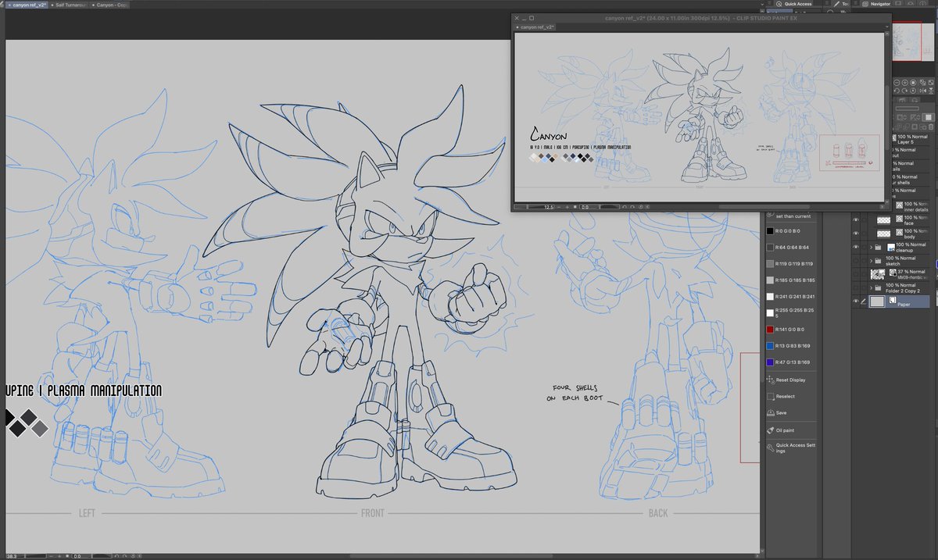938x560 pixels.
Task: Click the 'set than current' item in Quick Access
Action: (x=789, y=216)
